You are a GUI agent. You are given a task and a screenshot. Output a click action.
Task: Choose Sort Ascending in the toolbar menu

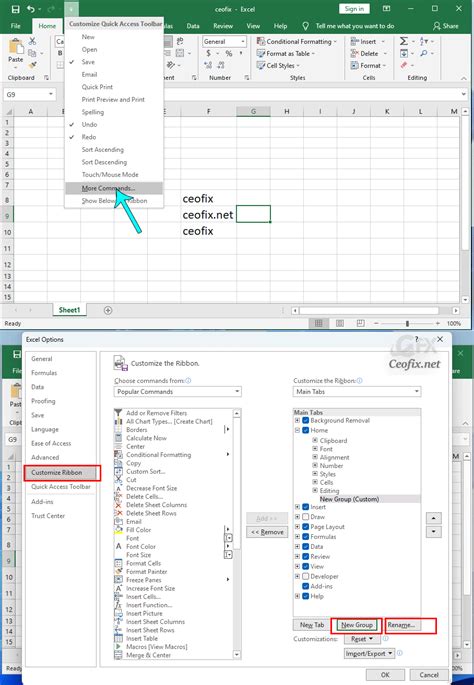click(x=114, y=149)
